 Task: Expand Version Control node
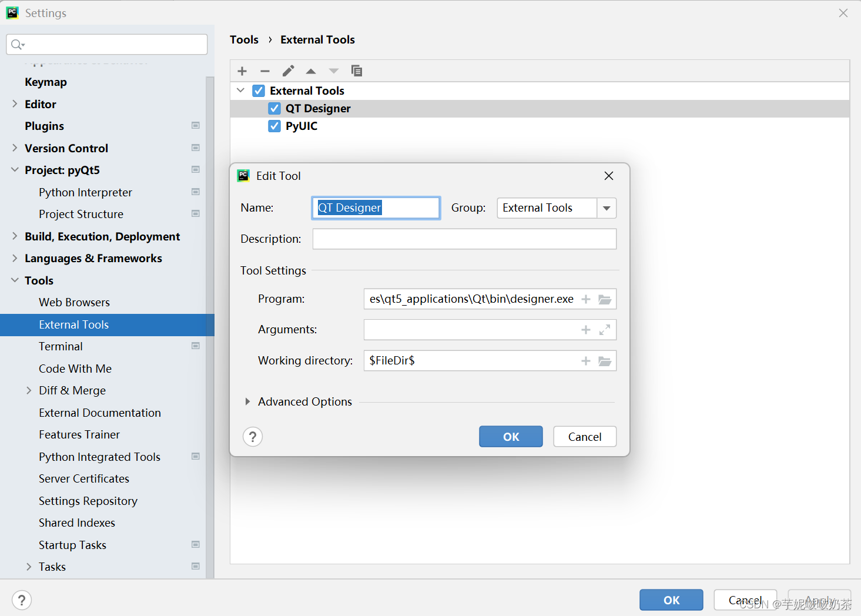pos(15,148)
